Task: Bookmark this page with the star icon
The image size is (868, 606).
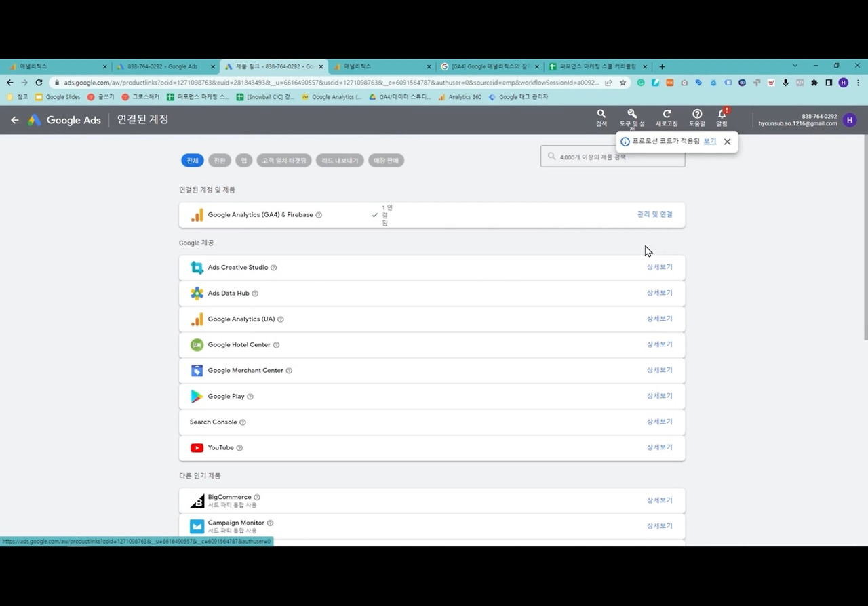Action: click(x=623, y=83)
